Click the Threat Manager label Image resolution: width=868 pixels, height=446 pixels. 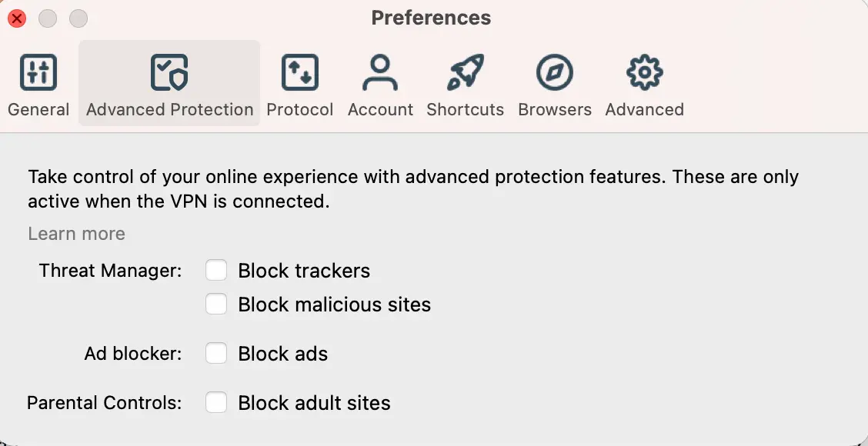coord(109,270)
